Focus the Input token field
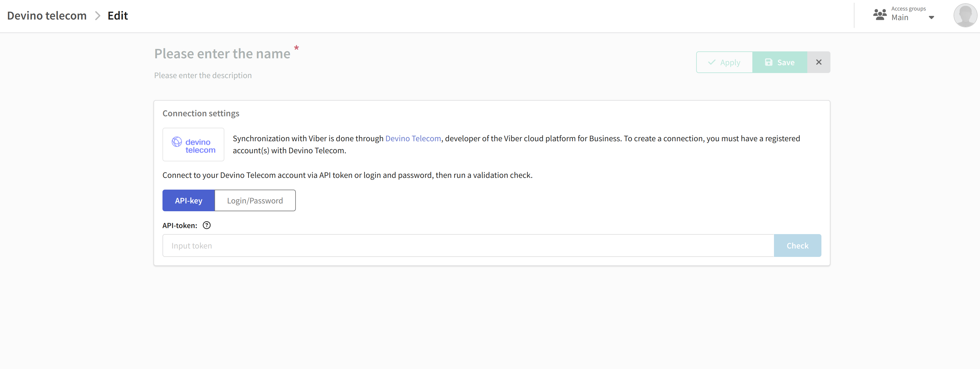 coord(468,245)
